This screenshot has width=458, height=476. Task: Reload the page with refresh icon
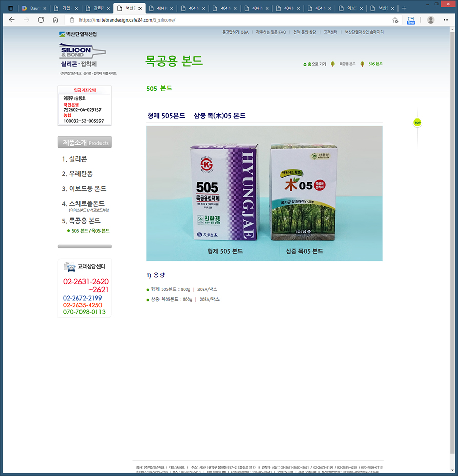pos(41,20)
